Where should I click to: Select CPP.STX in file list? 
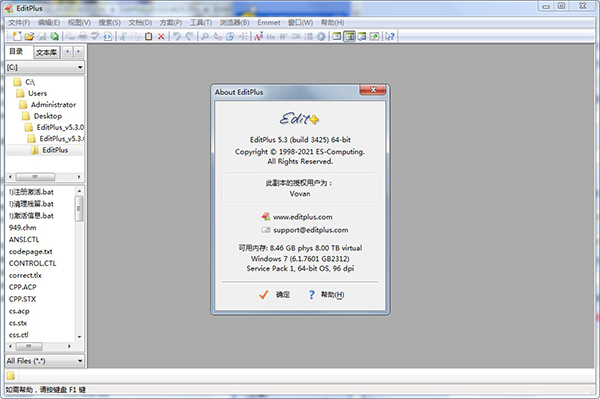click(22, 299)
